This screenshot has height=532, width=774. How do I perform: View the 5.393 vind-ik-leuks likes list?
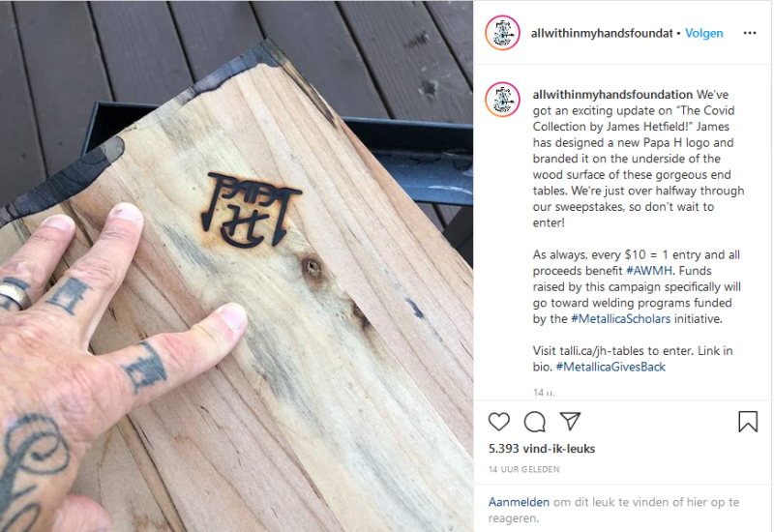(542, 449)
